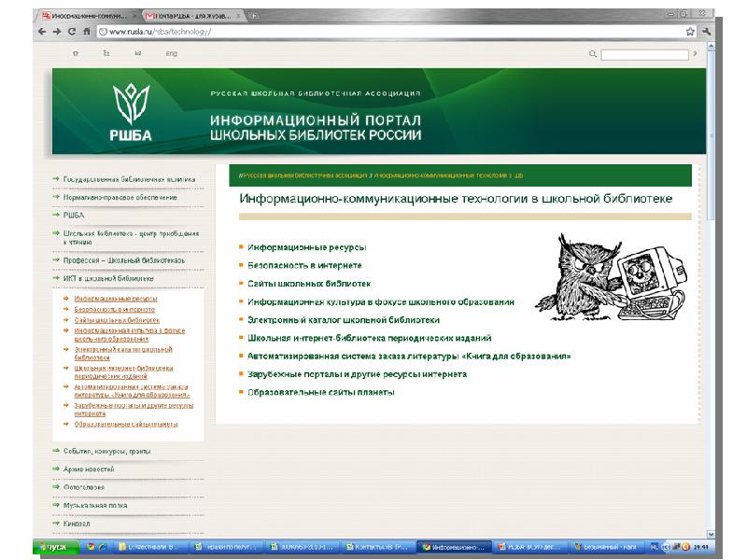This screenshot has height=560, width=747.
Task: Click the site search input field
Action: (644, 55)
